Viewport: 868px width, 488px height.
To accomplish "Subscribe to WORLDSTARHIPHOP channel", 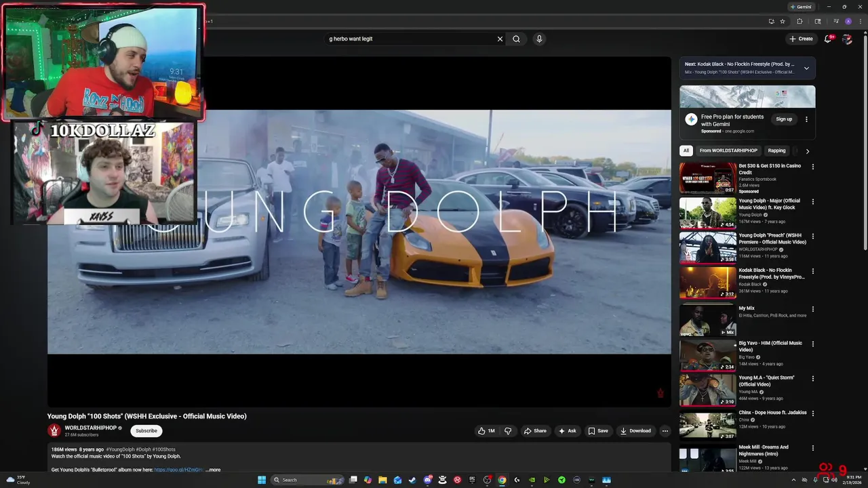I will pos(146,431).
